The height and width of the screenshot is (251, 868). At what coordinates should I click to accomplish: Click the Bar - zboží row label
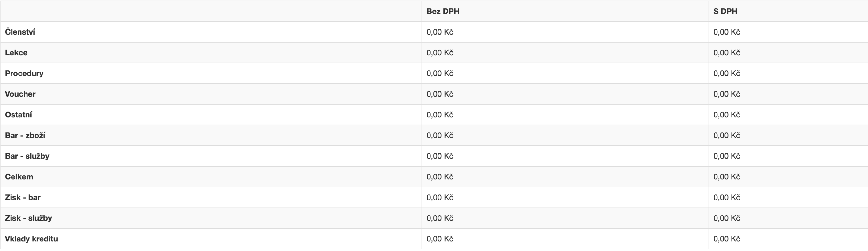coord(25,135)
